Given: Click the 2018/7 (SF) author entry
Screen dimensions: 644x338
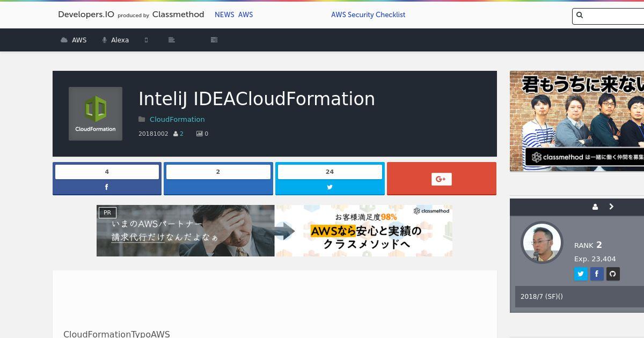Looking at the screenshot, I should 541,296.
